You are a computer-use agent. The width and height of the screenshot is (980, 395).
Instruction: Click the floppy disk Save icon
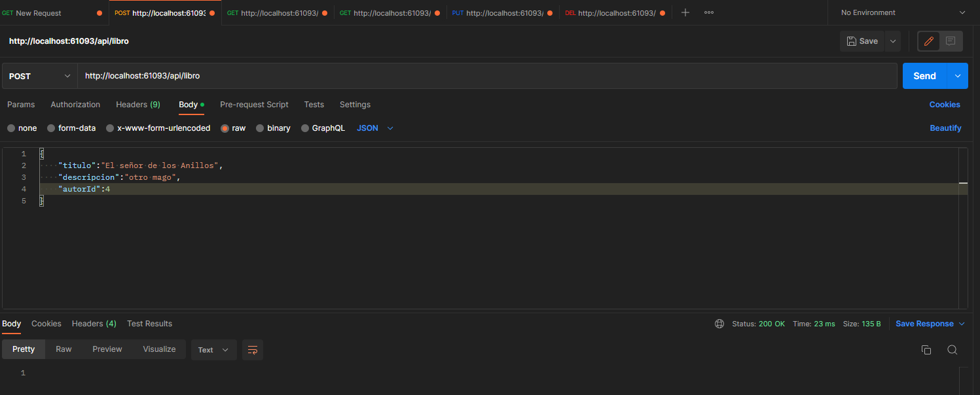click(x=852, y=41)
